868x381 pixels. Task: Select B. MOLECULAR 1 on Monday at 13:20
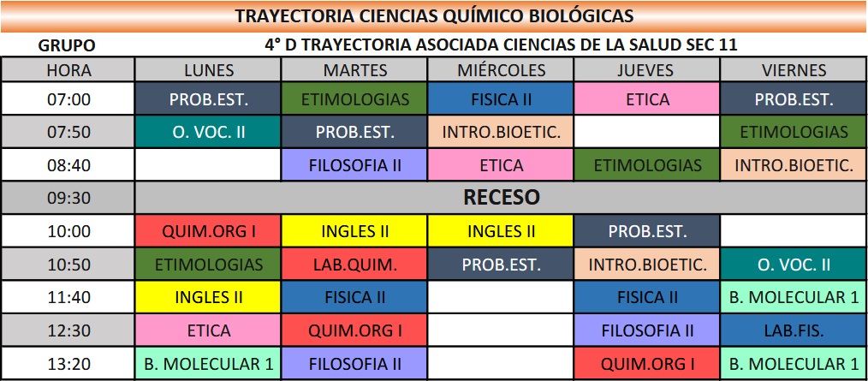pyautogui.click(x=209, y=364)
